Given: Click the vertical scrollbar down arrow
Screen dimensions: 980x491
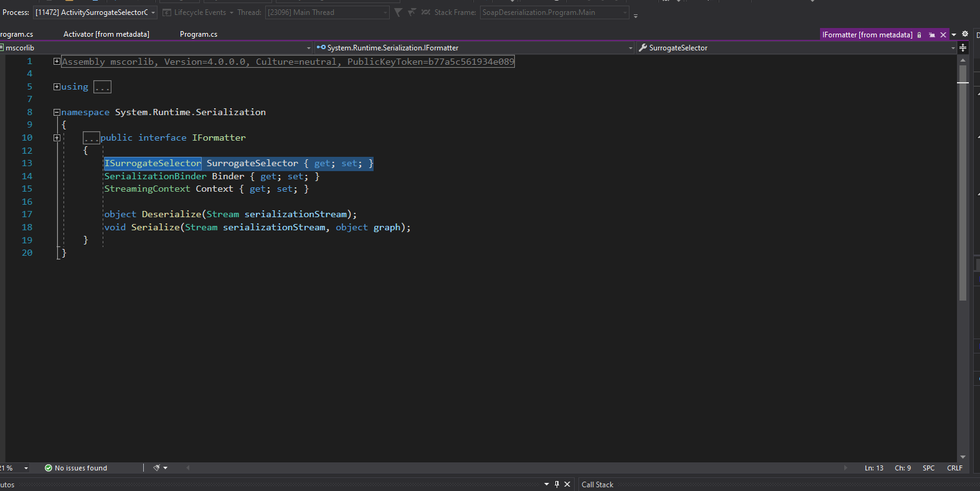Looking at the screenshot, I should click(x=963, y=457).
